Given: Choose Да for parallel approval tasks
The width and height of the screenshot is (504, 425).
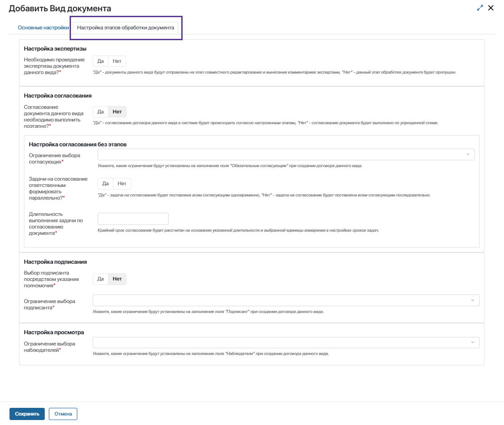Looking at the screenshot, I should point(105,184).
